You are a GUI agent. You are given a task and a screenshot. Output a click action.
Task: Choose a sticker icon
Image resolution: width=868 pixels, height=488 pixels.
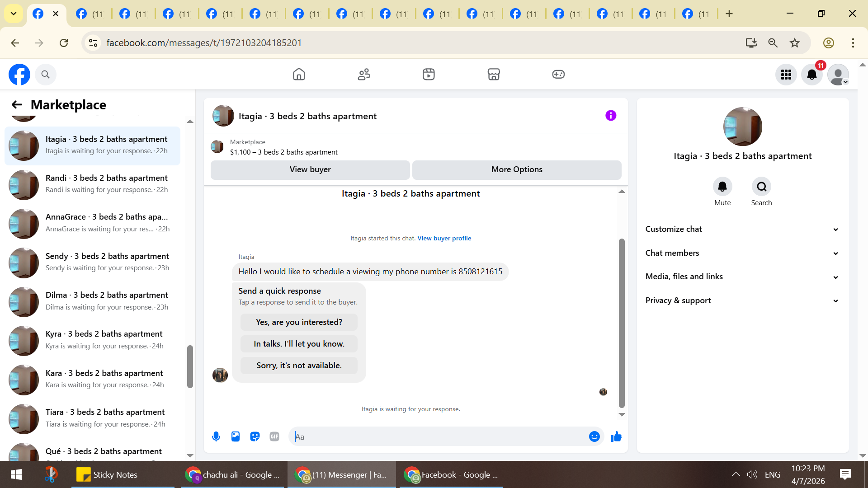[x=255, y=436]
